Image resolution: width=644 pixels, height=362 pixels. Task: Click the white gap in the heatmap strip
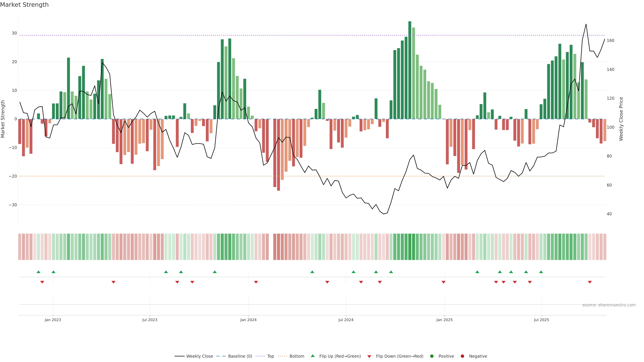[x=271, y=247]
